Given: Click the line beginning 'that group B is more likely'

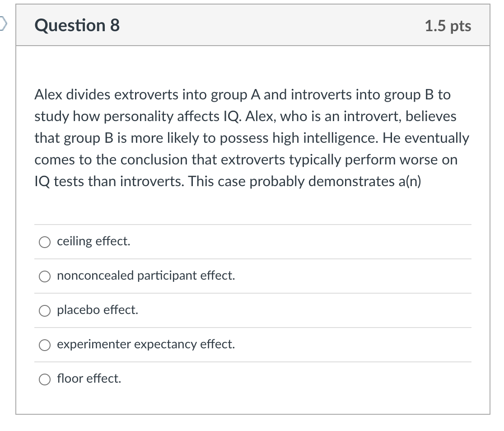Looking at the screenshot, I should 252,138.
